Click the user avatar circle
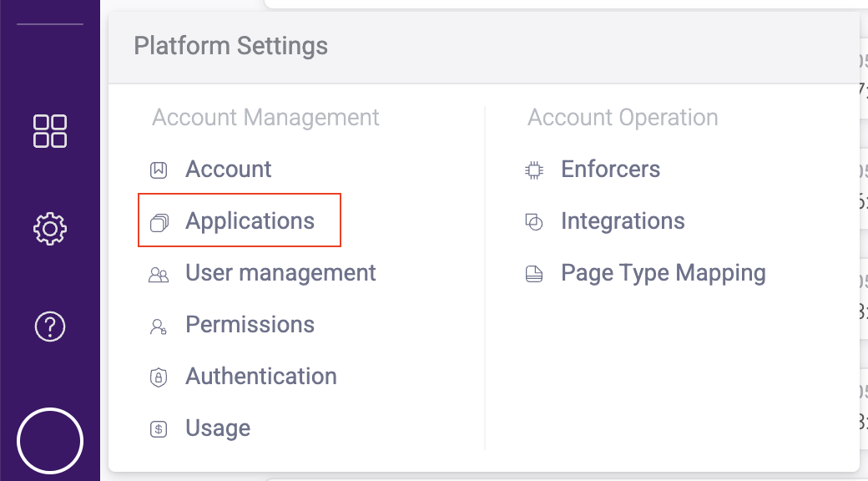This screenshot has height=481, width=868. coord(50,441)
